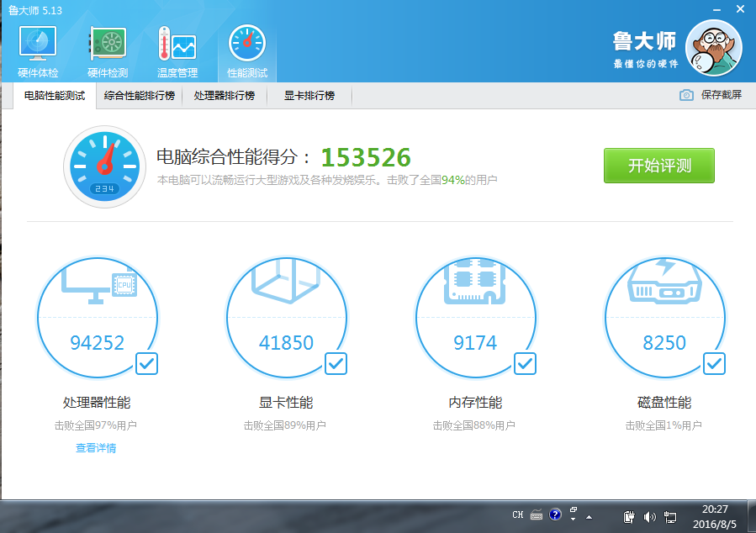Viewport: 756px width, 533px height.
Task: Click the 磁盘性能 label
Action: [x=664, y=403]
